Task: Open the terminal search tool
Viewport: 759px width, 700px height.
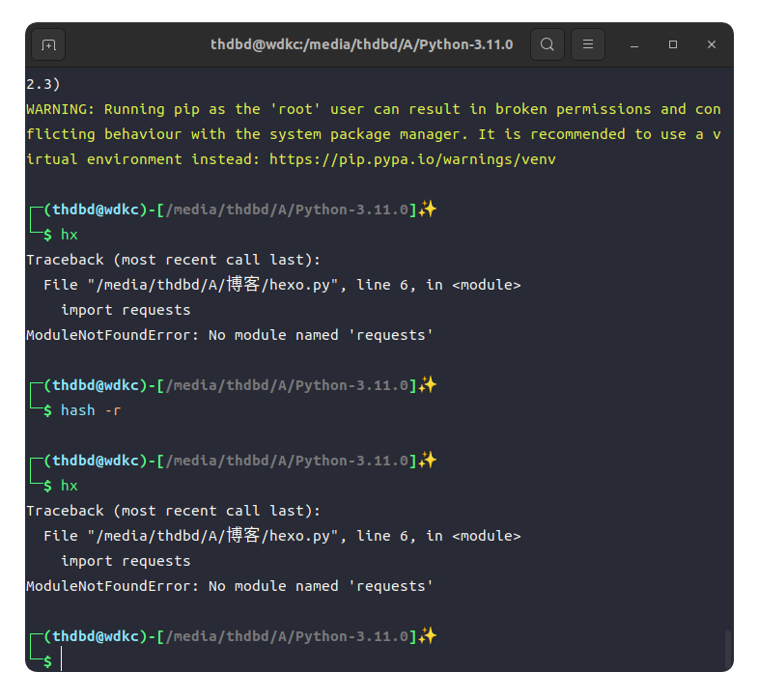Action: coord(547,44)
